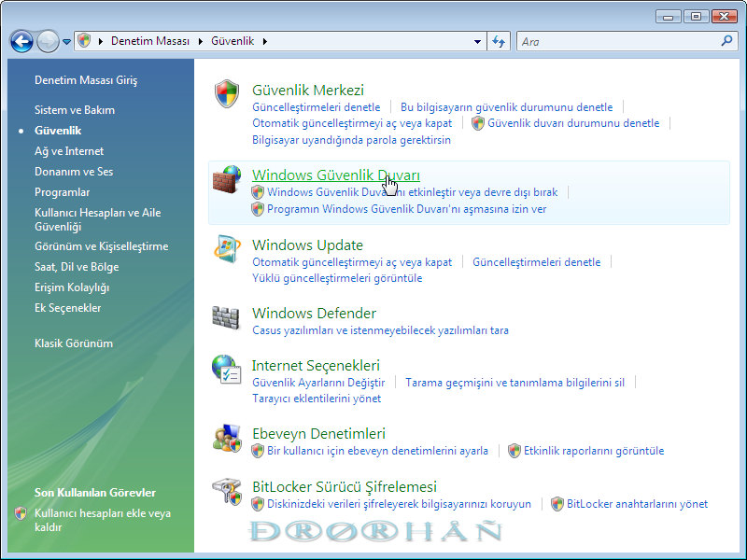Click the Windows Defender wall icon
Screen dimensions: 747x560
click(226, 317)
